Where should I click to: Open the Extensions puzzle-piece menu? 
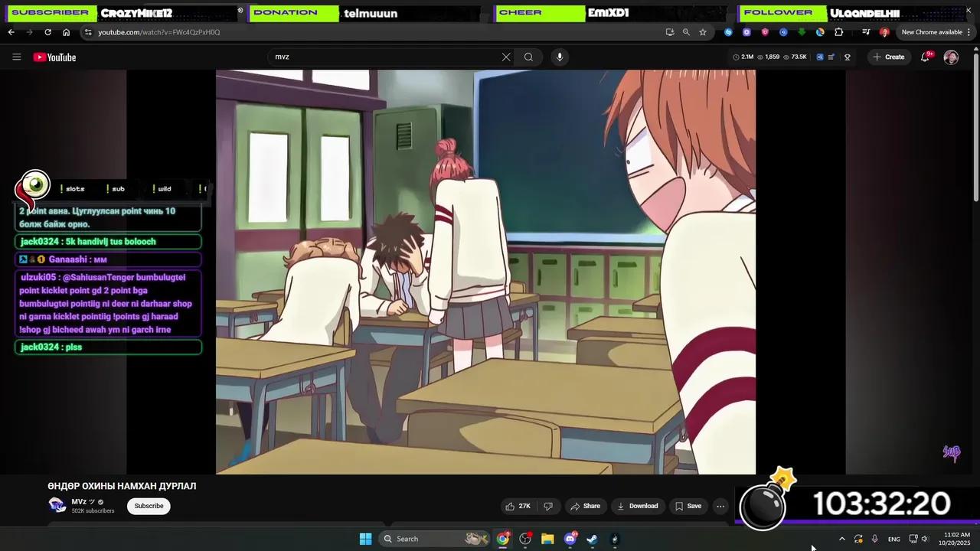[x=838, y=32]
